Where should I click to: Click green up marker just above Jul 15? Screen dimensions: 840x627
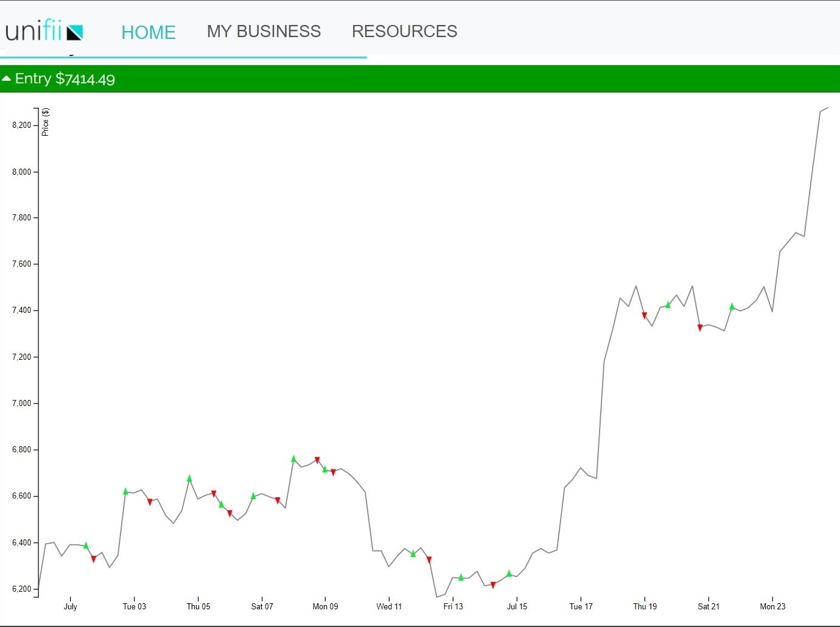(509, 573)
